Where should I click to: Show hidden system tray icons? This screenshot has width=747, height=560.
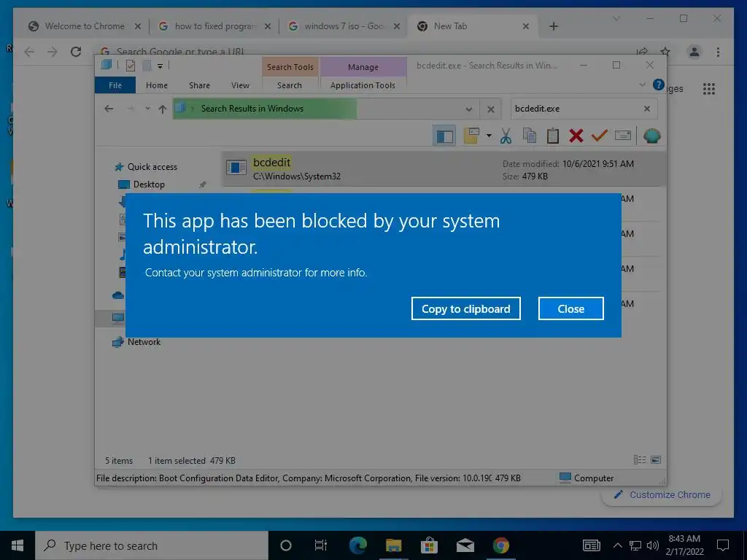[617, 545]
